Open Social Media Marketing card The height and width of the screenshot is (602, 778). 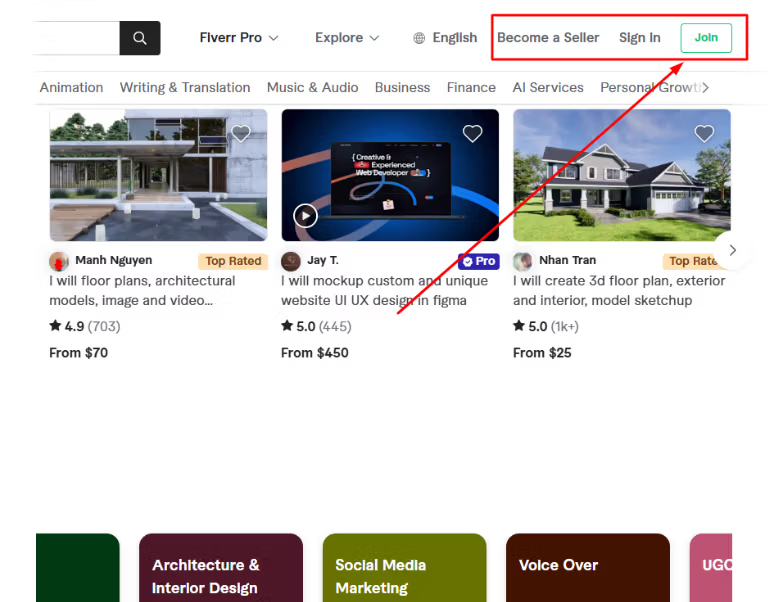pyautogui.click(x=404, y=568)
